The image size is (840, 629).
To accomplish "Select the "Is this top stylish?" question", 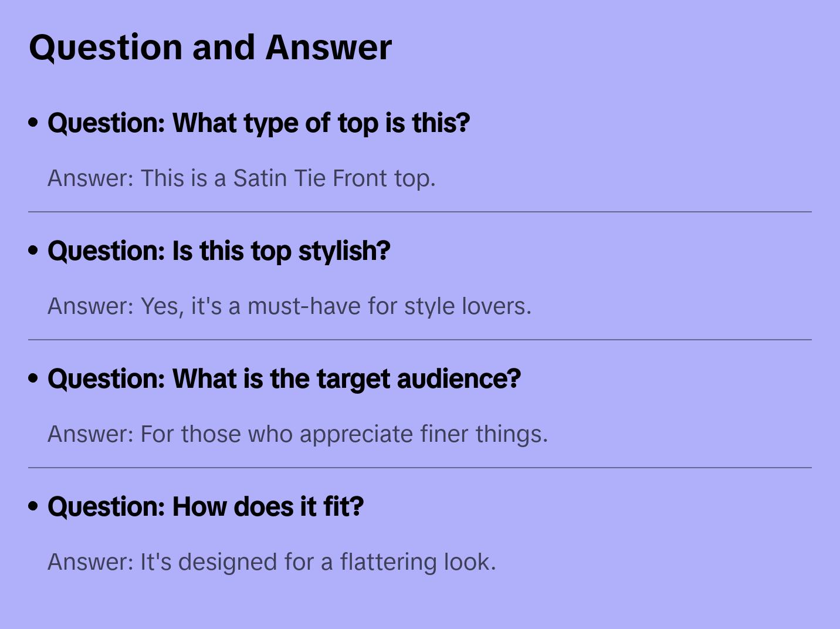I will (219, 251).
